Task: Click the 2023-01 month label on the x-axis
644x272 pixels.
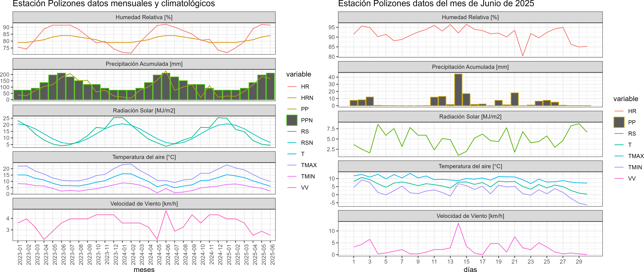Action: pos(20,255)
